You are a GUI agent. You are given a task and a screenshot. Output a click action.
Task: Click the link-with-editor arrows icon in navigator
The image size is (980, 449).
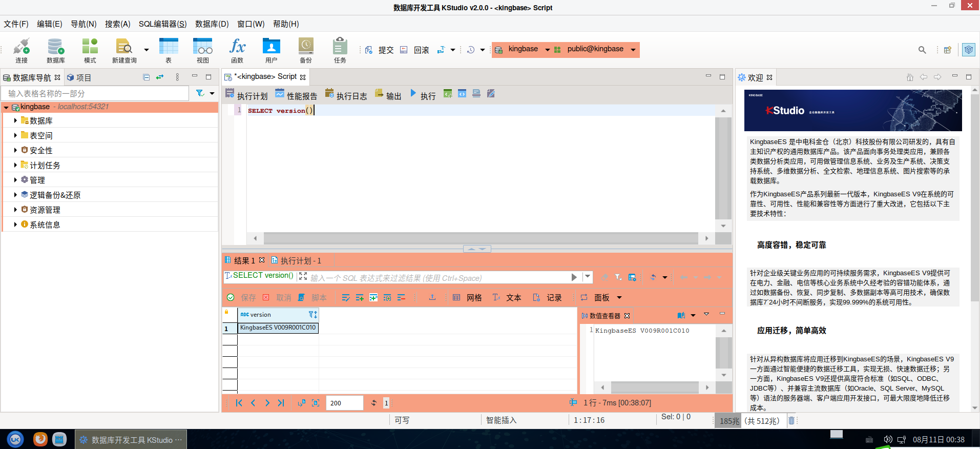coord(160,77)
